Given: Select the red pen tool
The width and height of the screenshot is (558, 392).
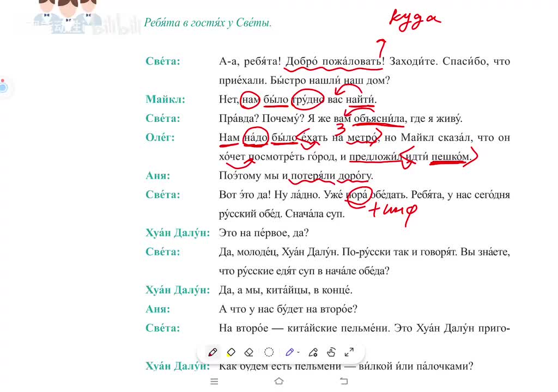Looking at the screenshot, I should coord(213,352).
